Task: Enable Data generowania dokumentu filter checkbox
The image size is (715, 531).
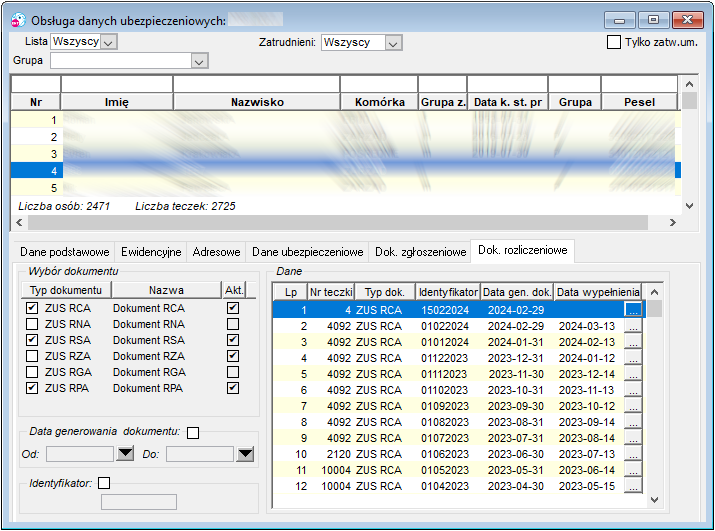Action: pos(193,432)
